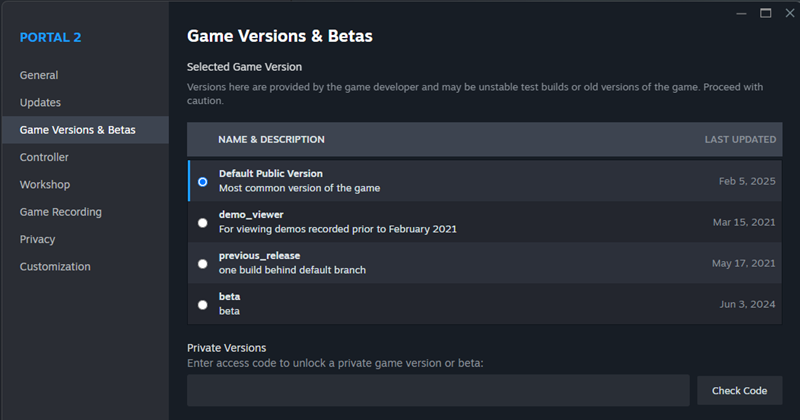Image resolution: width=800 pixels, height=420 pixels.
Task: Close the properties window
Action: [x=790, y=13]
